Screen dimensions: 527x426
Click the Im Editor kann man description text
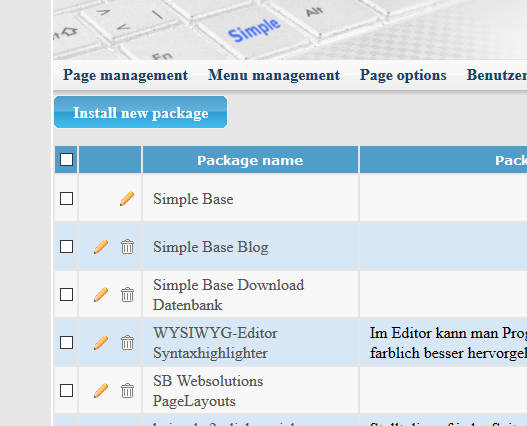pos(448,343)
